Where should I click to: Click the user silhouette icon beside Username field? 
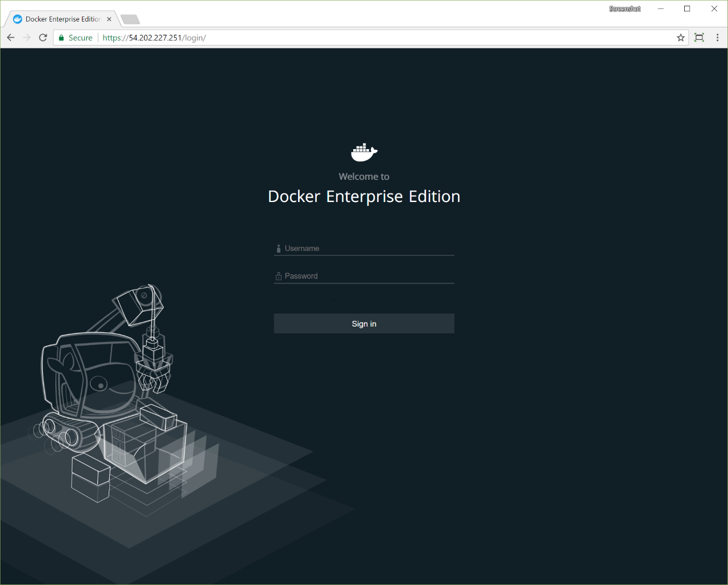coord(278,248)
